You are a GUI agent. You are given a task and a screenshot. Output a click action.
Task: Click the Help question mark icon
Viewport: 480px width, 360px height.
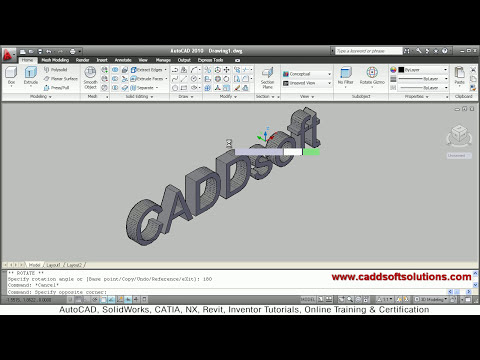(x=444, y=51)
